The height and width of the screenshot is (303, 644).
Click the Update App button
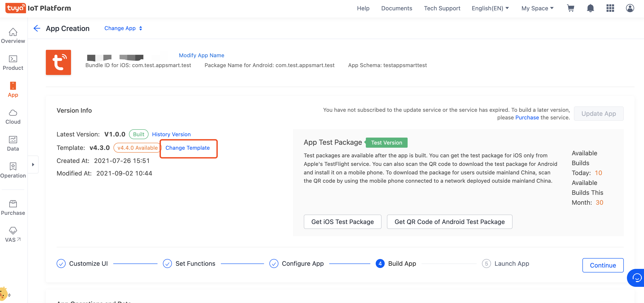pyautogui.click(x=599, y=113)
